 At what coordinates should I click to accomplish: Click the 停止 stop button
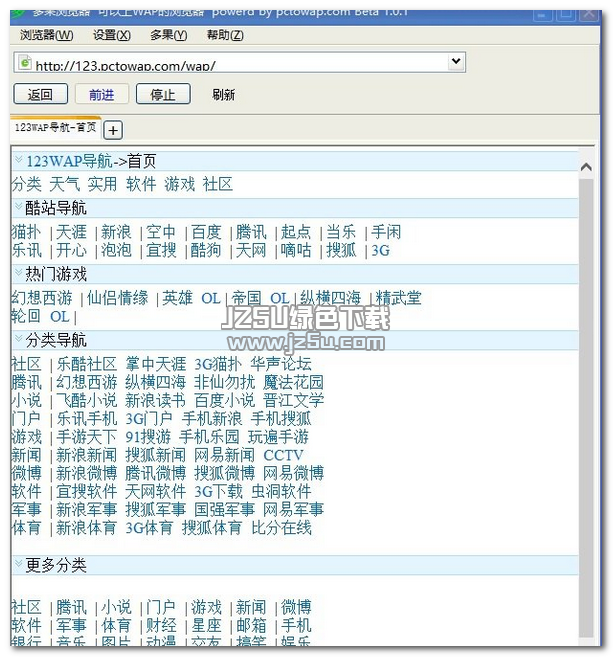pyautogui.click(x=163, y=94)
